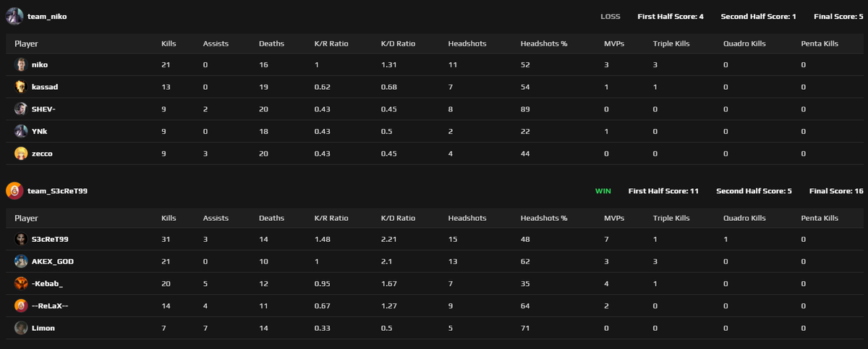
Task: Click Kills header in team_niko table
Action: click(169, 43)
